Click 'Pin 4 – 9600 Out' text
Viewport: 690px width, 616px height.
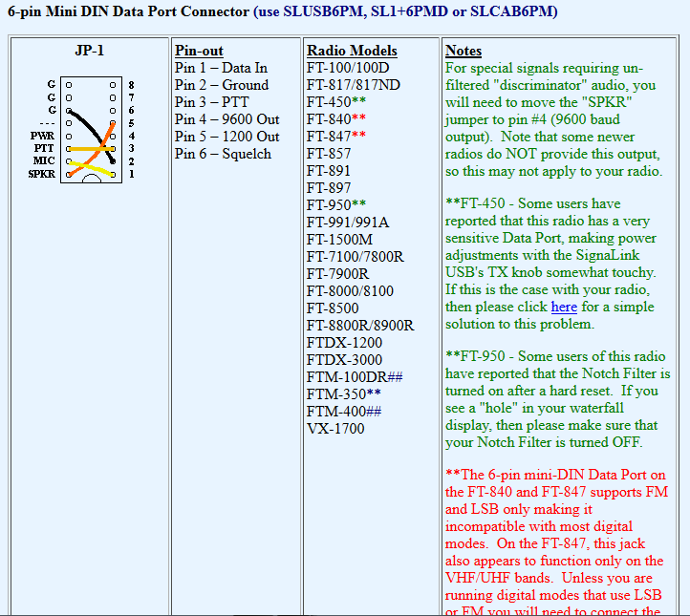click(227, 119)
